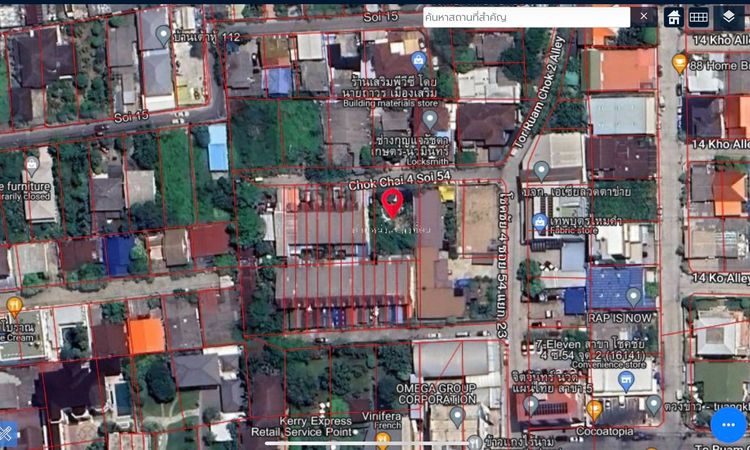
Task: Click the home icon in the top toolbar
Action: coord(673,17)
